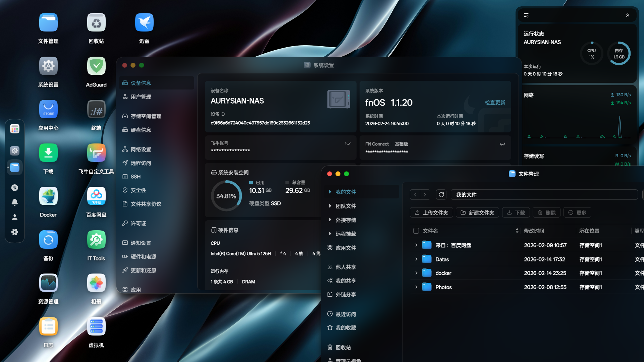
Task: Click the 新建文件夹 button
Action: pyautogui.click(x=477, y=212)
